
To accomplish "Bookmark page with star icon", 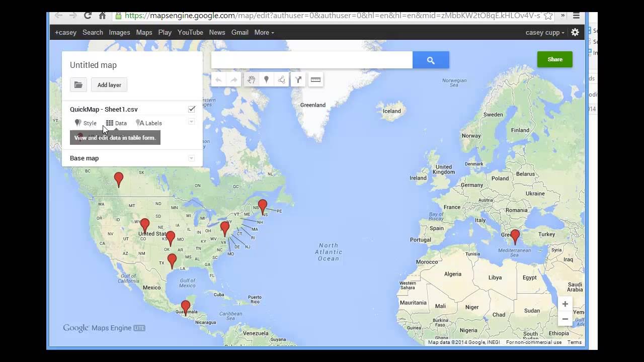I will click(548, 16).
